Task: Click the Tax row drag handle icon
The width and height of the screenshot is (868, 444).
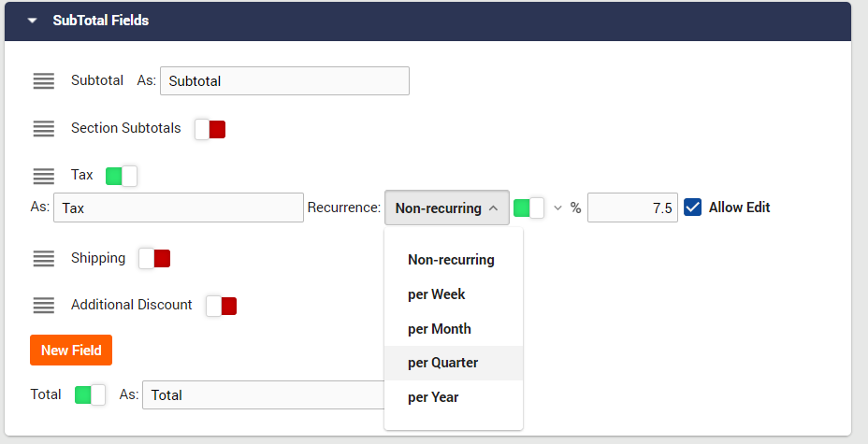Action: coord(44,176)
